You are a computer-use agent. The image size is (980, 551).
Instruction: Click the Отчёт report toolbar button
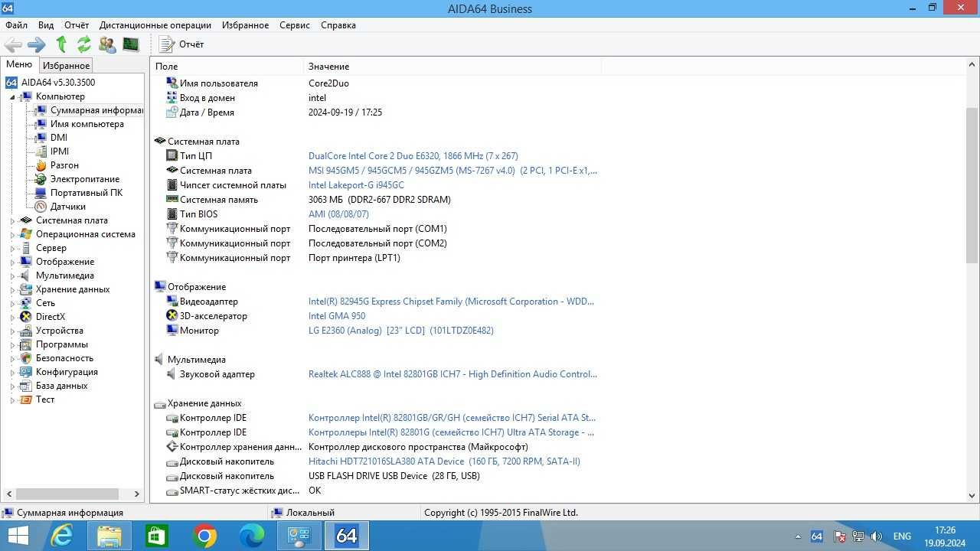[x=181, y=44]
